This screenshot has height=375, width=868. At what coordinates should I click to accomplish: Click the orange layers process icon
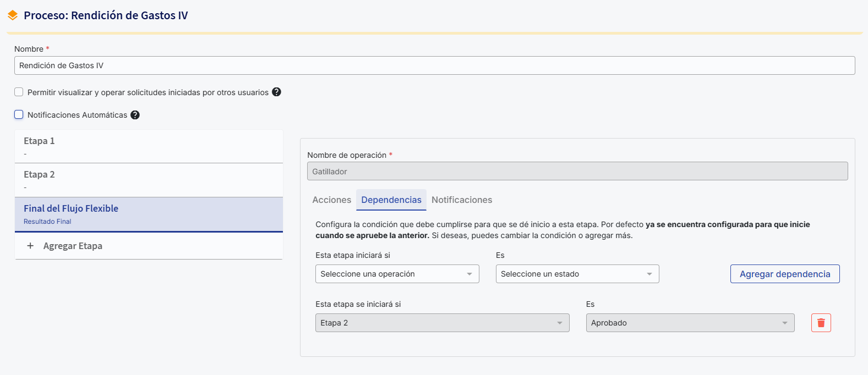(x=13, y=15)
